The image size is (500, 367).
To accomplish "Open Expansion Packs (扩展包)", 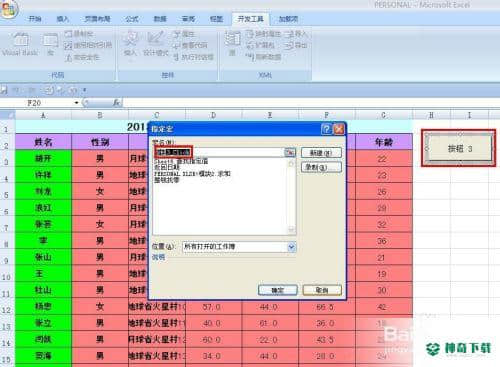I will point(261,45).
